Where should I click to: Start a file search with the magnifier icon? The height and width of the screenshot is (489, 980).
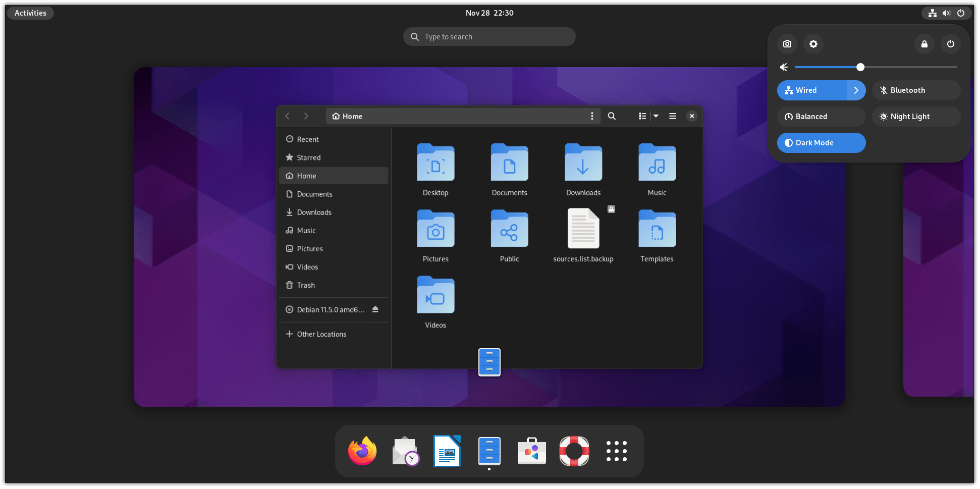coord(612,116)
